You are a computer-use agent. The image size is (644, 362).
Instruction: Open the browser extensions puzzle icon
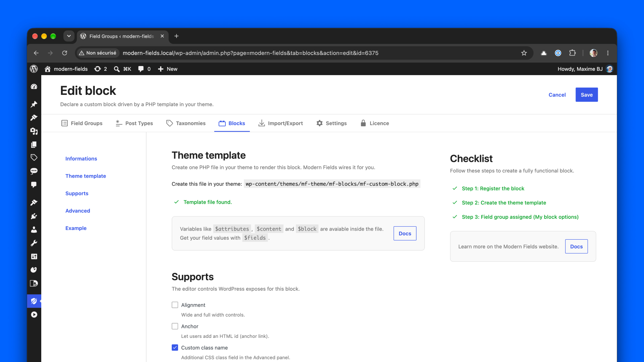573,53
